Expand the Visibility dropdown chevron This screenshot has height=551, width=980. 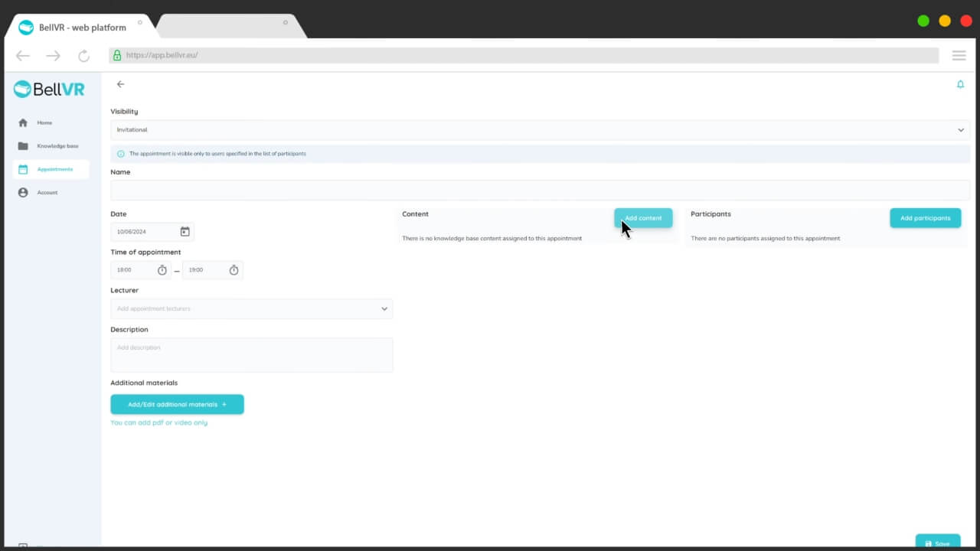click(x=961, y=130)
